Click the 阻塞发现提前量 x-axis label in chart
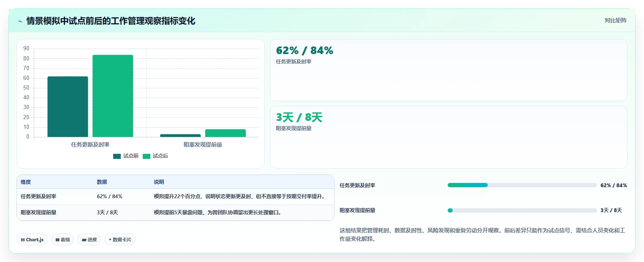The width and height of the screenshot is (644, 262). 203,145
